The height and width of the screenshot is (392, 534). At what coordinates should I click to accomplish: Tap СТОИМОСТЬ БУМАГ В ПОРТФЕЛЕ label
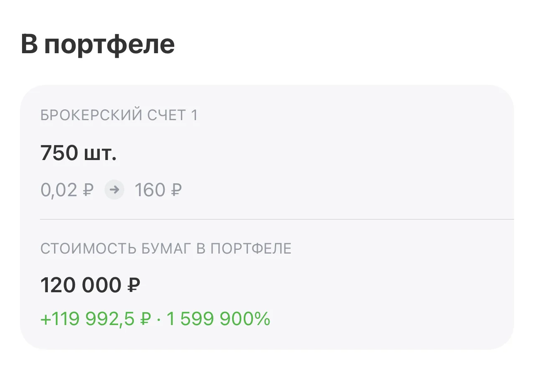(x=166, y=249)
